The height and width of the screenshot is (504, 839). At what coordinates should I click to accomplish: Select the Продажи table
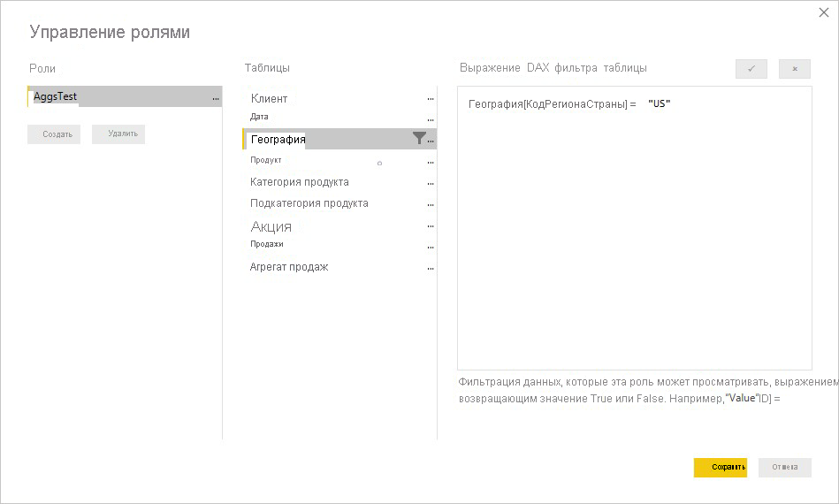point(339,244)
